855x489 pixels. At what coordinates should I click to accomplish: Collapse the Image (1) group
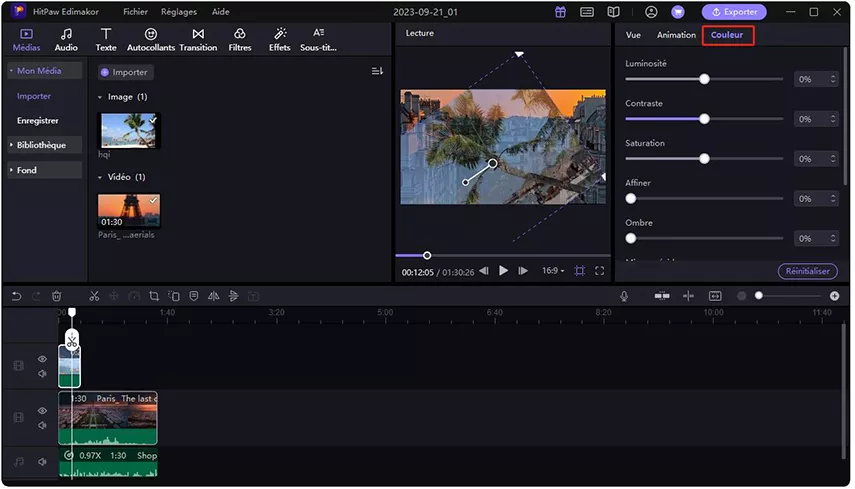pos(100,97)
